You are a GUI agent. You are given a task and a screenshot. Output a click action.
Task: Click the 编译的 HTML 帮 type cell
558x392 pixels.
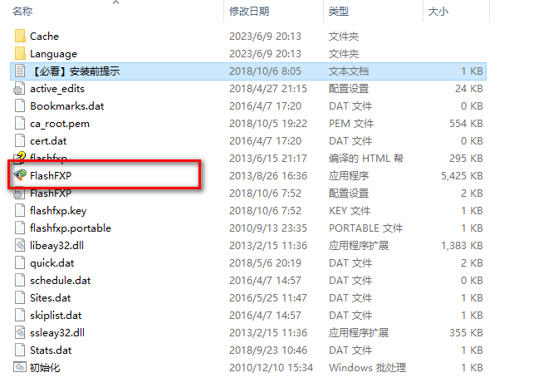pyautogui.click(x=366, y=159)
